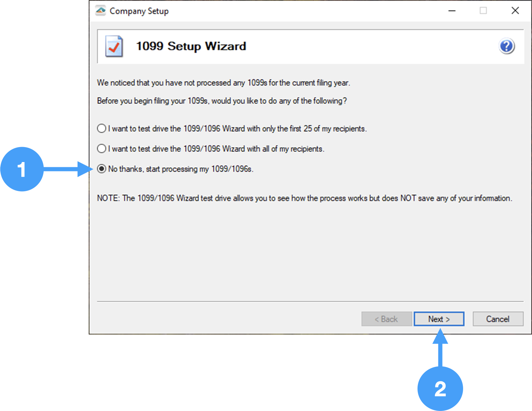Viewport: 532px width, 411px height.
Task: Select test drive with first 25 recipients
Action: pyautogui.click(x=102, y=129)
